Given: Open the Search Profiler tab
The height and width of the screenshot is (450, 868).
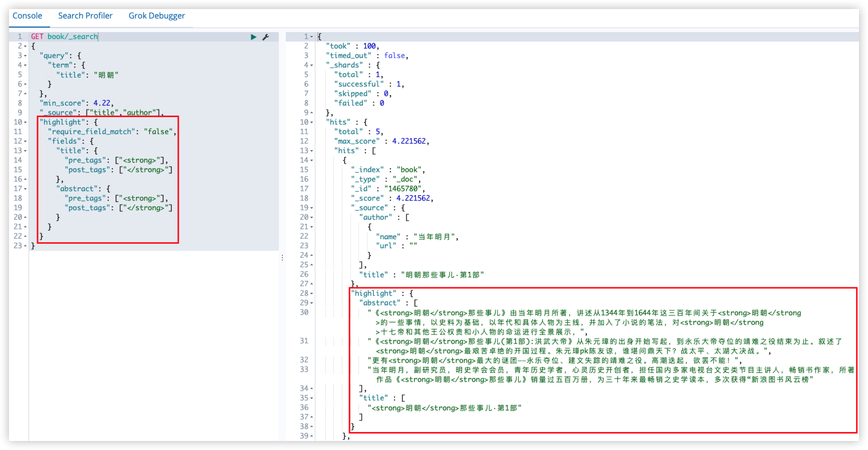Looking at the screenshot, I should (x=85, y=16).
